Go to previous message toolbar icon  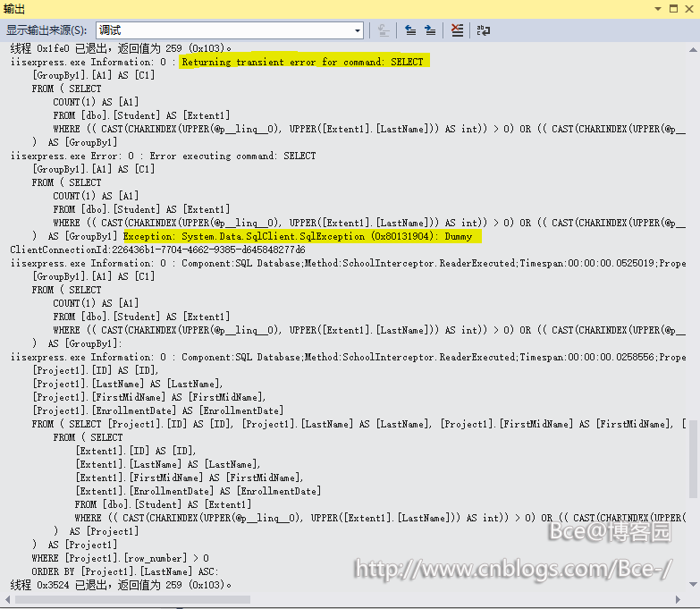[410, 30]
